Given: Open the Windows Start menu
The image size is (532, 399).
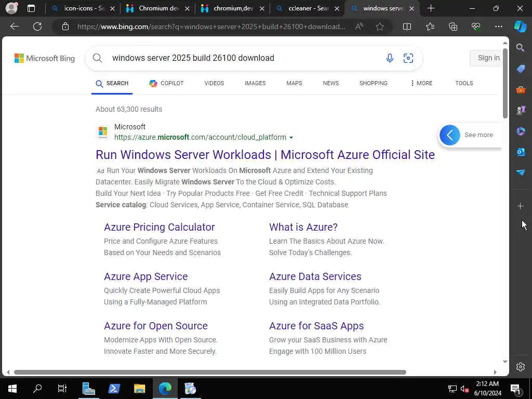Looking at the screenshot, I should [12, 389].
